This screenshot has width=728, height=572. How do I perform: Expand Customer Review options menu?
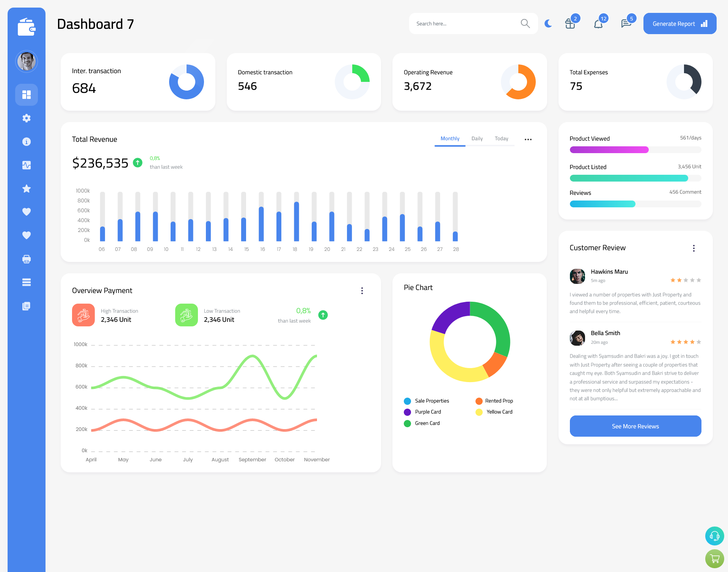point(695,248)
